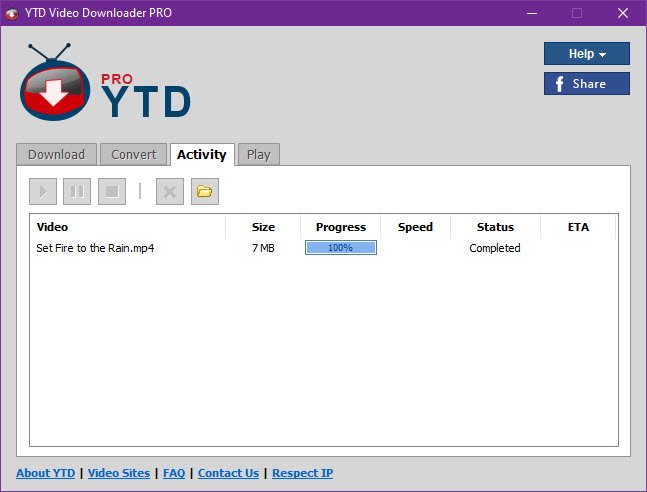Click the Progress column header
Viewport: 647px width, 492px height.
pos(341,227)
